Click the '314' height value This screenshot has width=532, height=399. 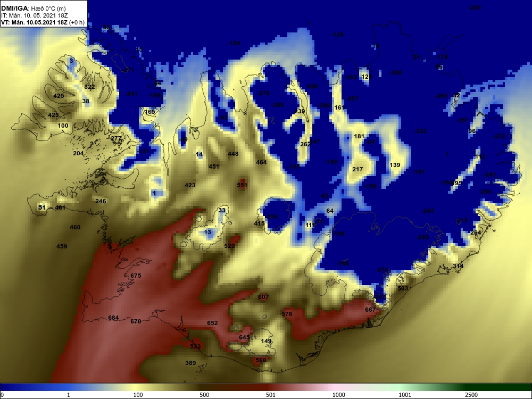(x=458, y=266)
